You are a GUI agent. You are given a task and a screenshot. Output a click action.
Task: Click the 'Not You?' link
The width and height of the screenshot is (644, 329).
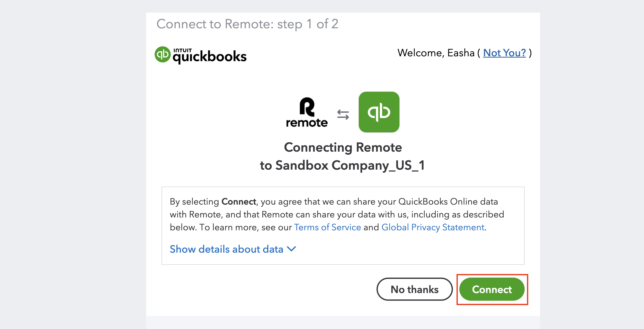click(505, 53)
